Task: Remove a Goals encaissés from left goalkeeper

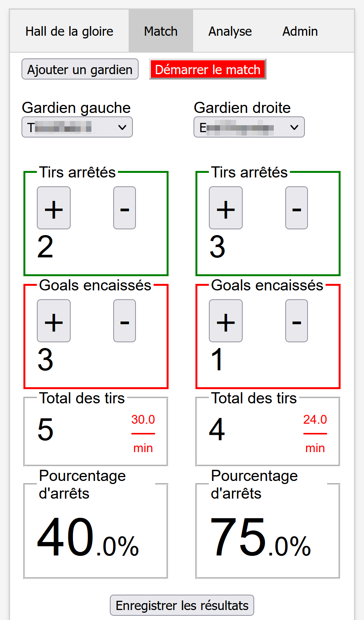Action: 124,321
